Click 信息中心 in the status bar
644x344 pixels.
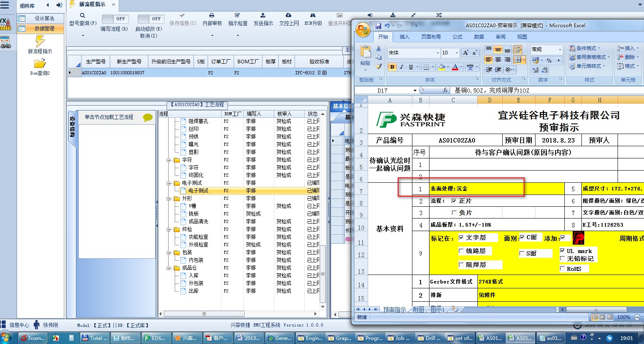coord(19,325)
